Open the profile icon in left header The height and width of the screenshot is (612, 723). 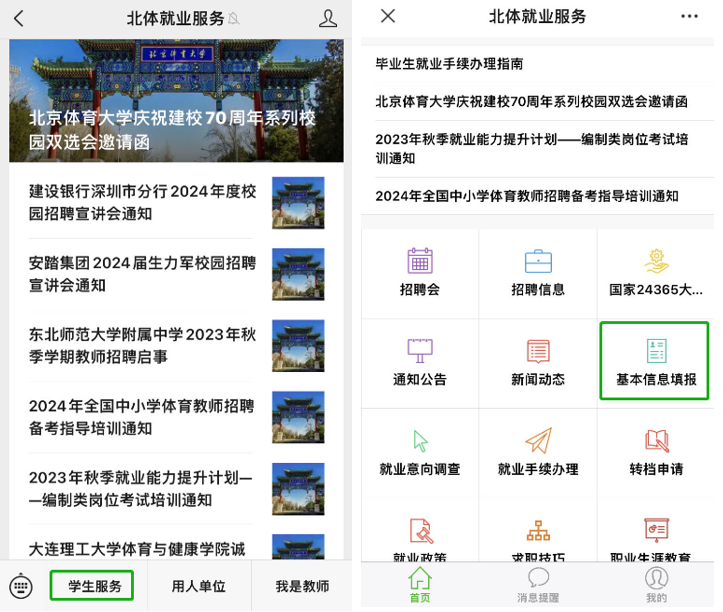point(328,18)
